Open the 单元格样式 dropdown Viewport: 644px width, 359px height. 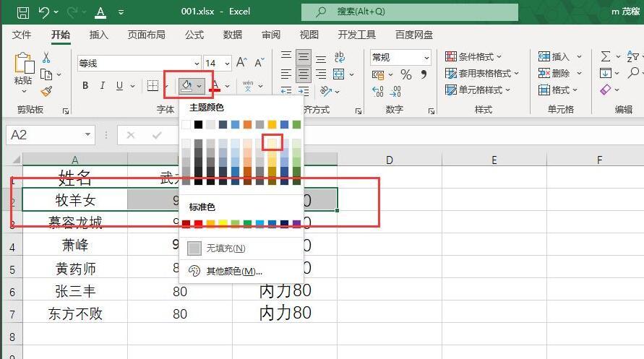point(477,90)
